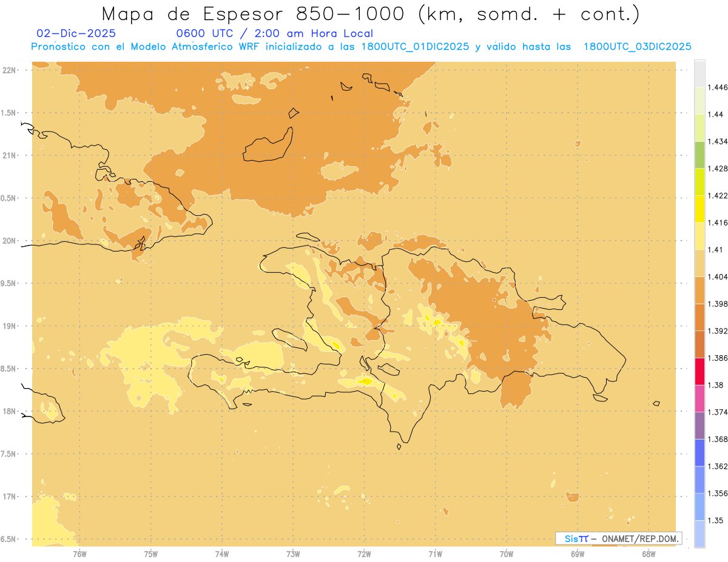Pick the lime swatch between 1.422 and 1.428
This screenshot has width=728, height=562.
[x=699, y=182]
